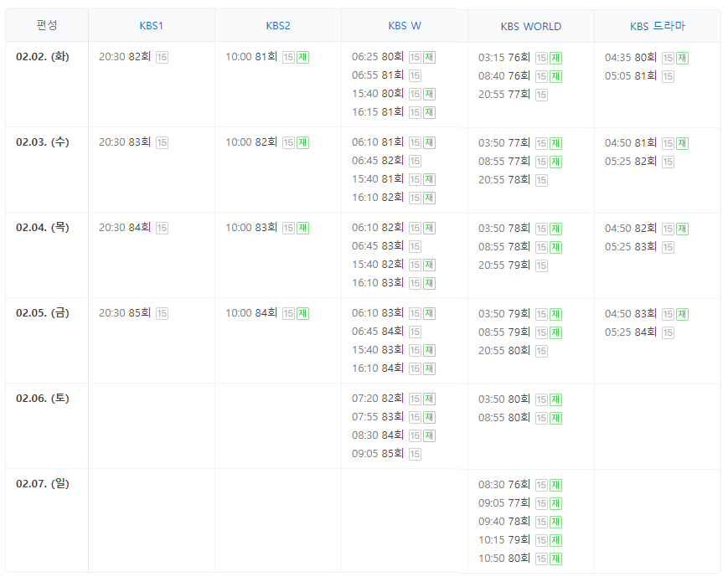Click KBS 드라마 entry 05:25 84회
Viewport: 728px width, 582px height.
631,332
